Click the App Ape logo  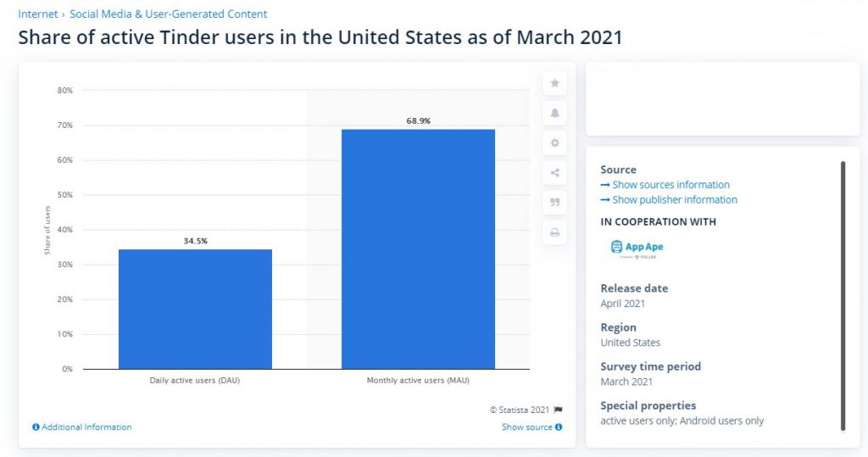pyautogui.click(x=637, y=248)
